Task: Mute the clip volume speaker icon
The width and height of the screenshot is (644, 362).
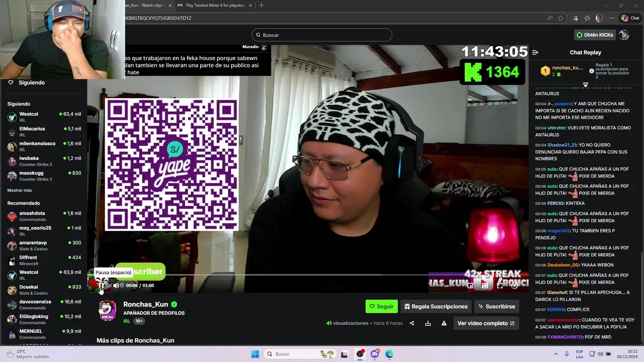Action: tap(116, 286)
